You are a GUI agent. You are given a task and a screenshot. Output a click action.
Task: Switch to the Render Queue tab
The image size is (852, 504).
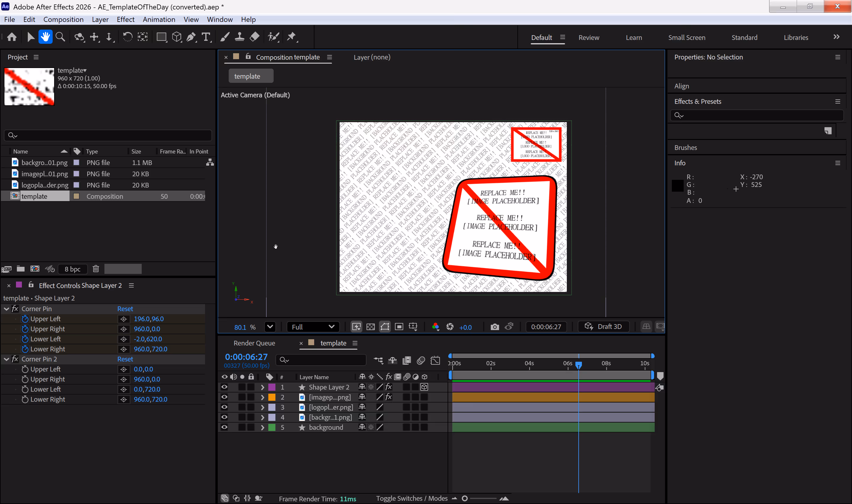tap(254, 343)
